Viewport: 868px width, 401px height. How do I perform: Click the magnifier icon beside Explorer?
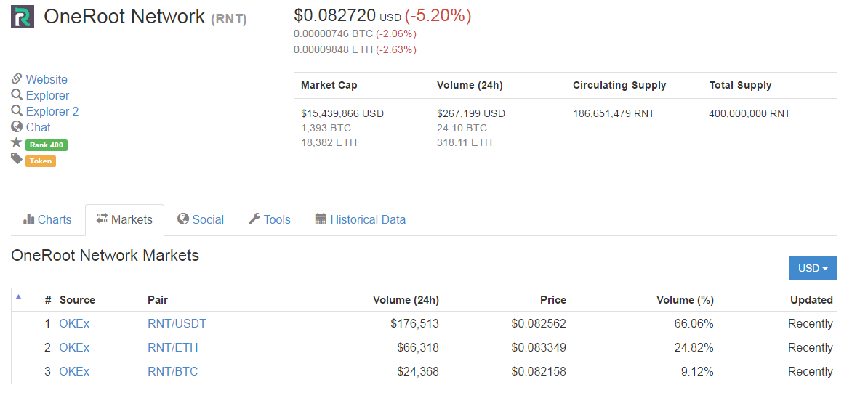pyautogui.click(x=17, y=94)
